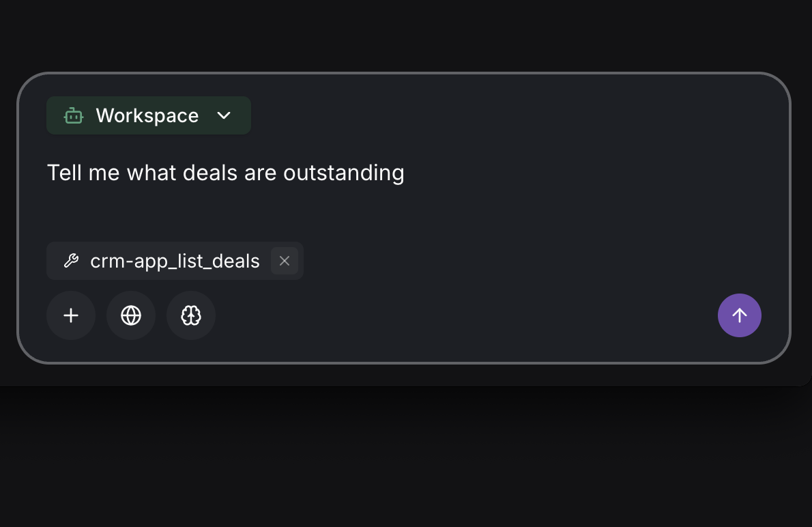Remove the crm-app_list_deals tool with X
The width and height of the screenshot is (812, 527).
pos(285,261)
